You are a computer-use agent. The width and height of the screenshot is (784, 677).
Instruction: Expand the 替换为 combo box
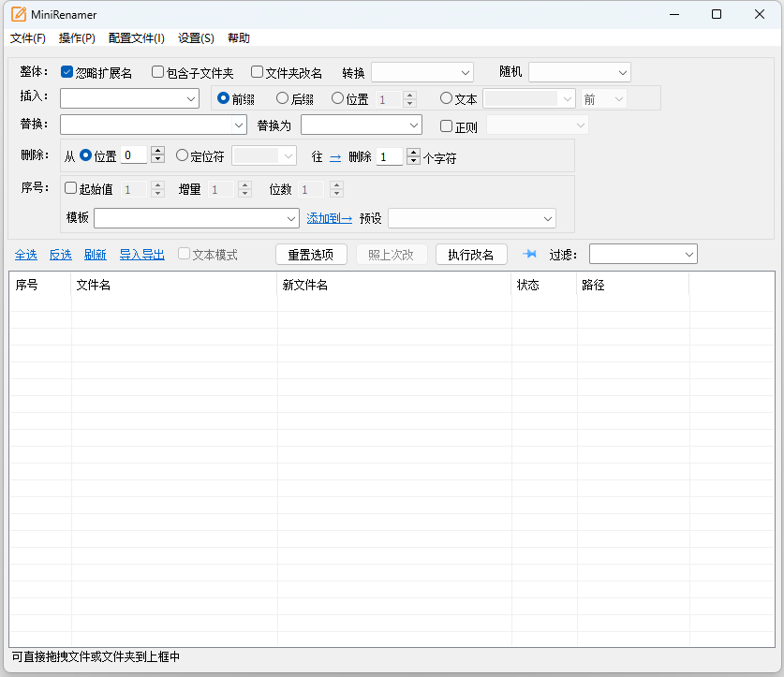pyautogui.click(x=413, y=125)
